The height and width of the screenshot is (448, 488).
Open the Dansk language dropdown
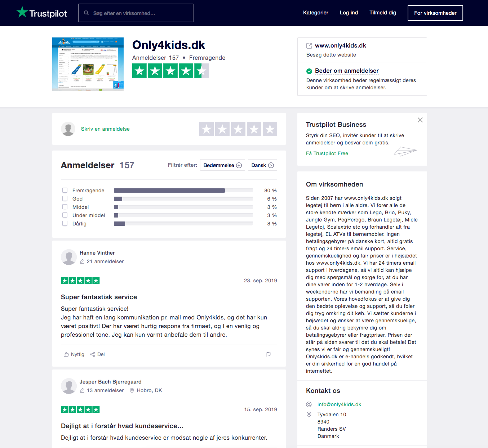(262, 165)
